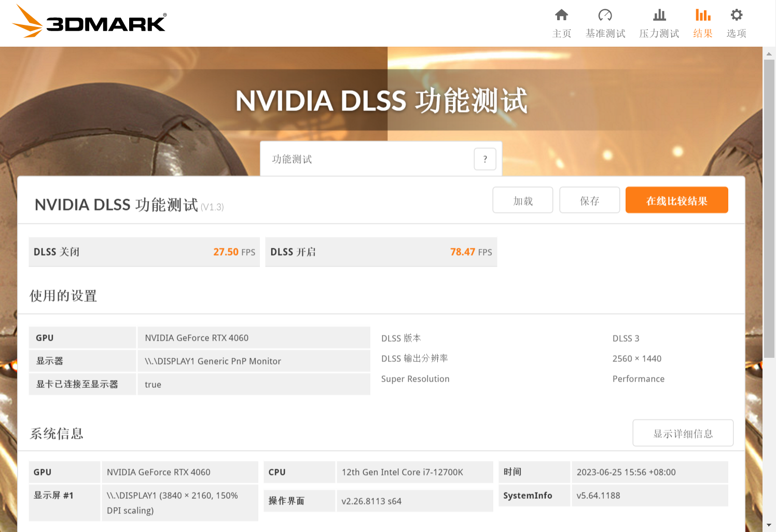This screenshot has width=776, height=532.
Task: Click the Super Resolution label
Action: (x=415, y=379)
